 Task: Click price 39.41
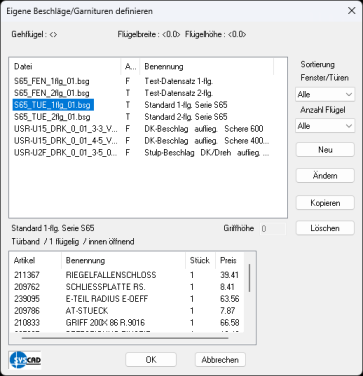[x=230, y=275]
